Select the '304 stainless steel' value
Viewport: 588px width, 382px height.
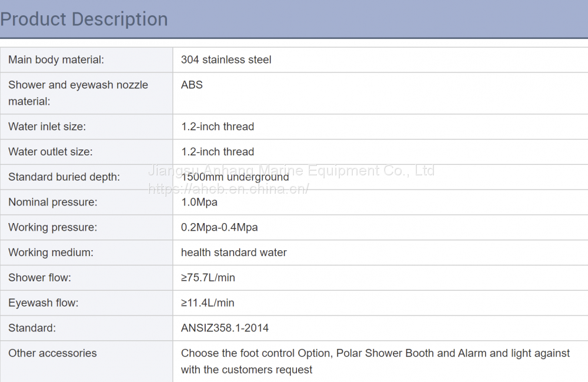(226, 59)
